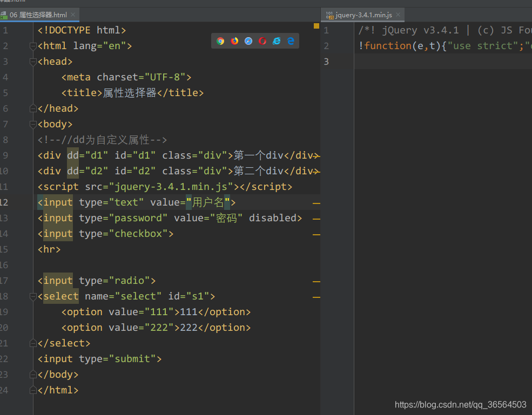Screen dimensions: 532x415
Task: Select the 06 属性选择器.html tab
Action: [38, 15]
